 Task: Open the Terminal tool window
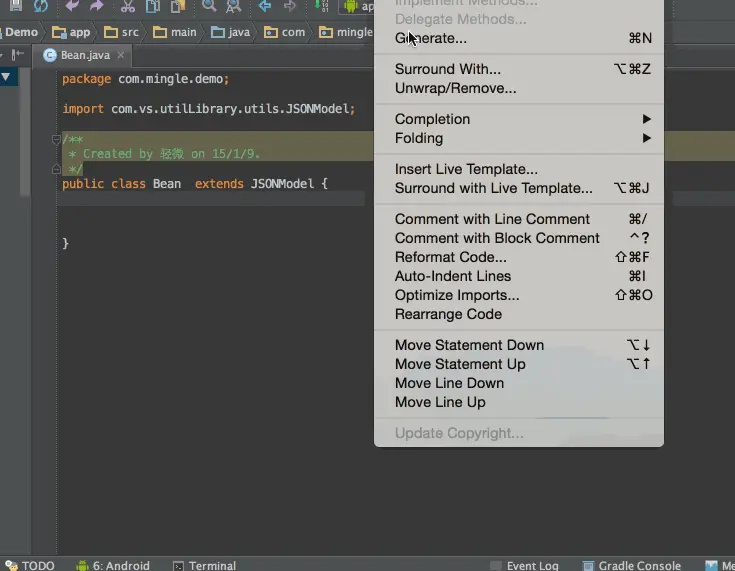coord(204,565)
